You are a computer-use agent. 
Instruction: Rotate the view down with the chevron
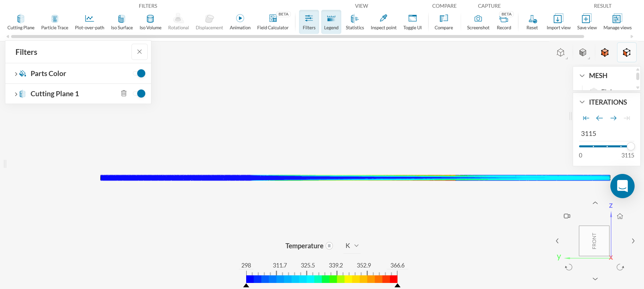[x=595, y=279]
